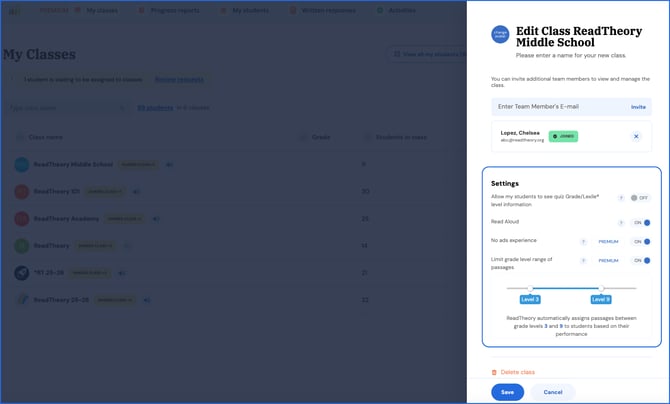Image resolution: width=670 pixels, height=404 pixels.
Task: Toggle the Read Aloud switch
Action: point(641,223)
